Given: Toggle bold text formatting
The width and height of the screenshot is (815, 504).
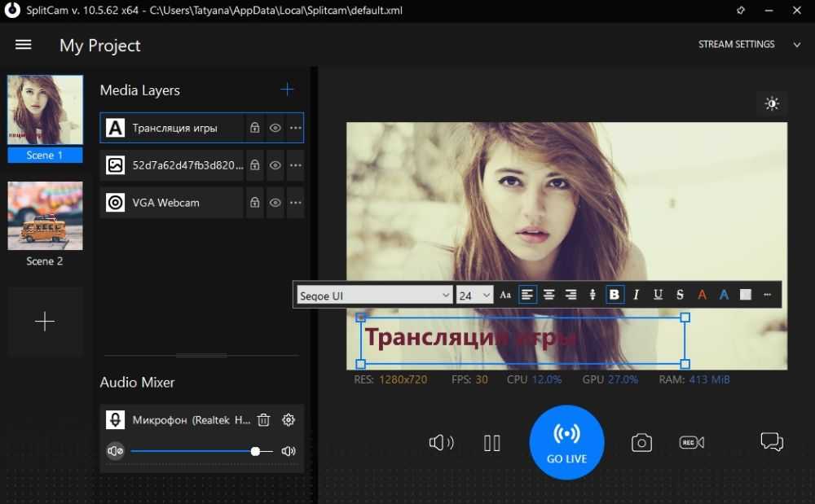Looking at the screenshot, I should click(x=615, y=295).
